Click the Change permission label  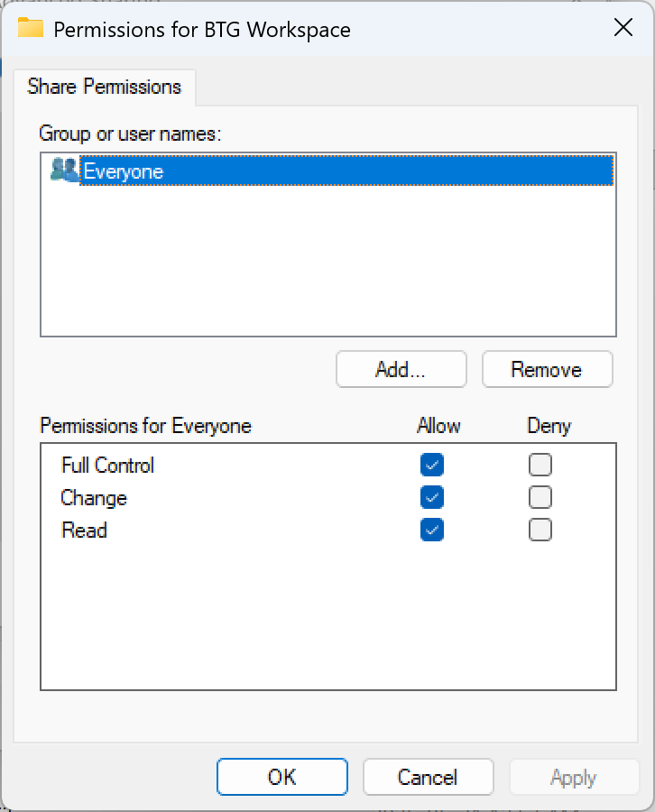tap(94, 498)
